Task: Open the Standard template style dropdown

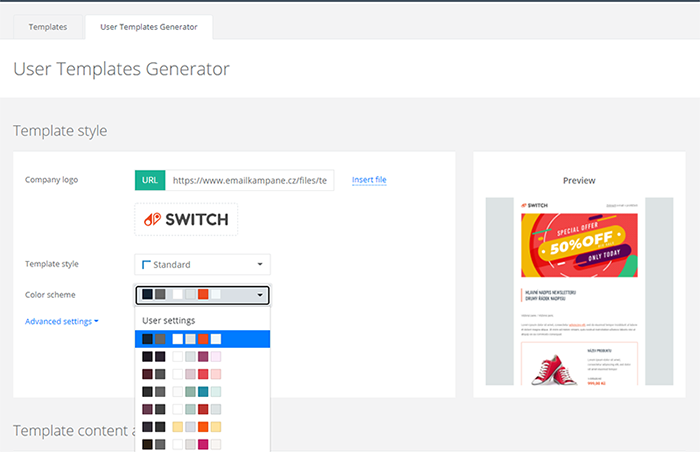Action: pos(202,264)
